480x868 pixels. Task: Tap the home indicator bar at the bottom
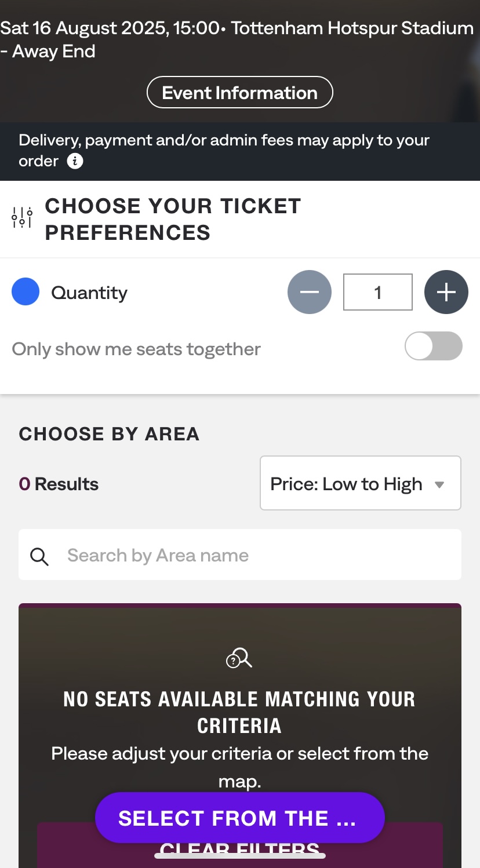[x=239, y=855]
